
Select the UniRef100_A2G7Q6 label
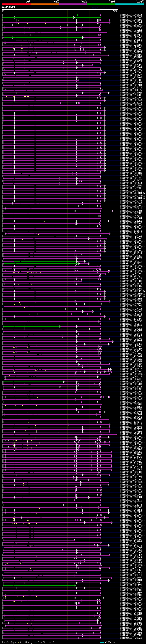(x=131, y=93)
